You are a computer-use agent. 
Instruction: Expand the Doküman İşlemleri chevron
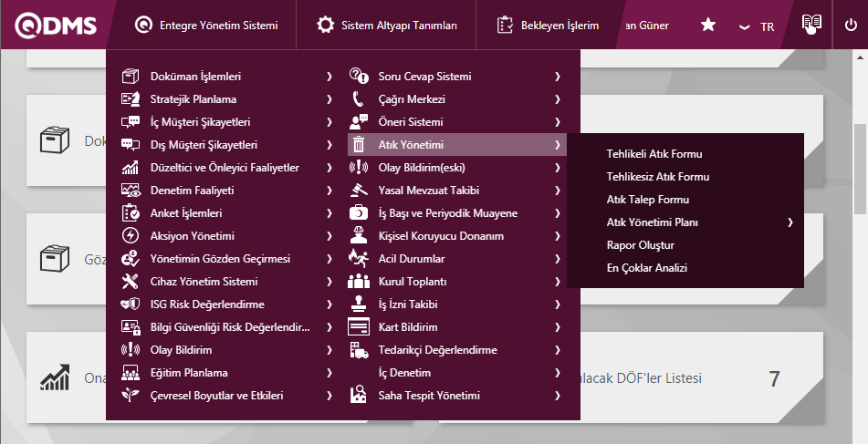pyautogui.click(x=329, y=77)
